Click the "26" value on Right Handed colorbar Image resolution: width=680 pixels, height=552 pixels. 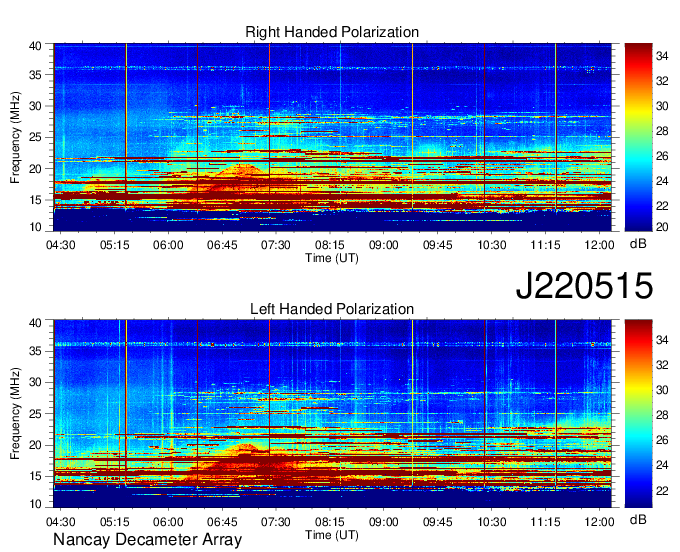[662, 156]
